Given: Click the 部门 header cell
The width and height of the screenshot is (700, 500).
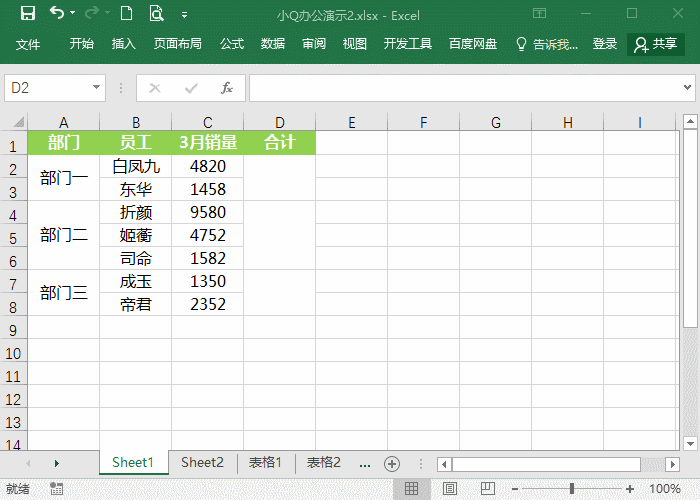Looking at the screenshot, I should pyautogui.click(x=64, y=142).
